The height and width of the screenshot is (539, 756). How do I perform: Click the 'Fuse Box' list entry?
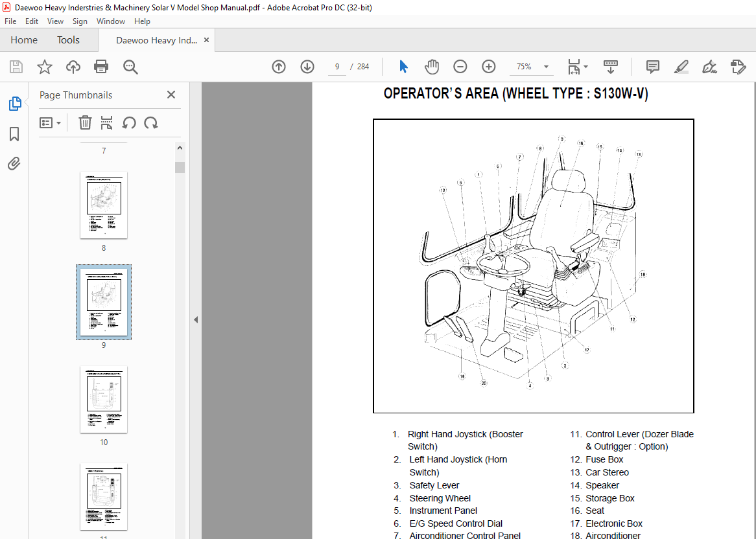click(x=597, y=459)
